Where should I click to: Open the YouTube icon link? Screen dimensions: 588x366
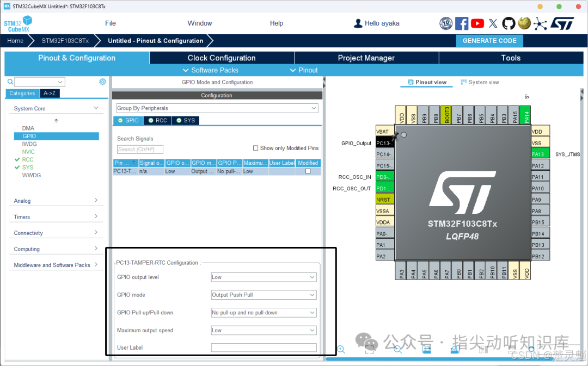pos(477,23)
